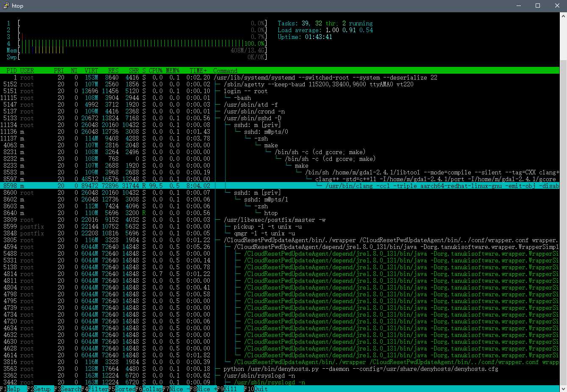Viewport: 567px width, 392px height.
Task: Select the java thread row PID 4814
Action: (x=280, y=274)
